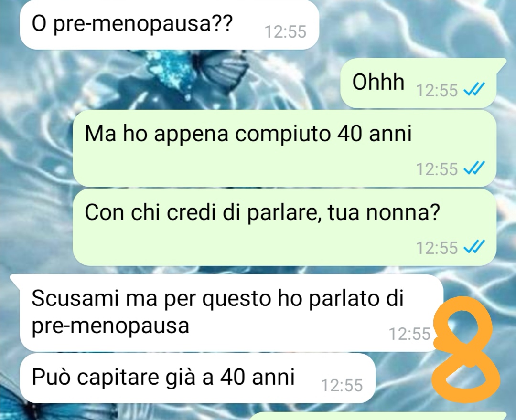
Task: Click the word 'pre-menopausa' in Scusami message
Action: tap(110, 325)
